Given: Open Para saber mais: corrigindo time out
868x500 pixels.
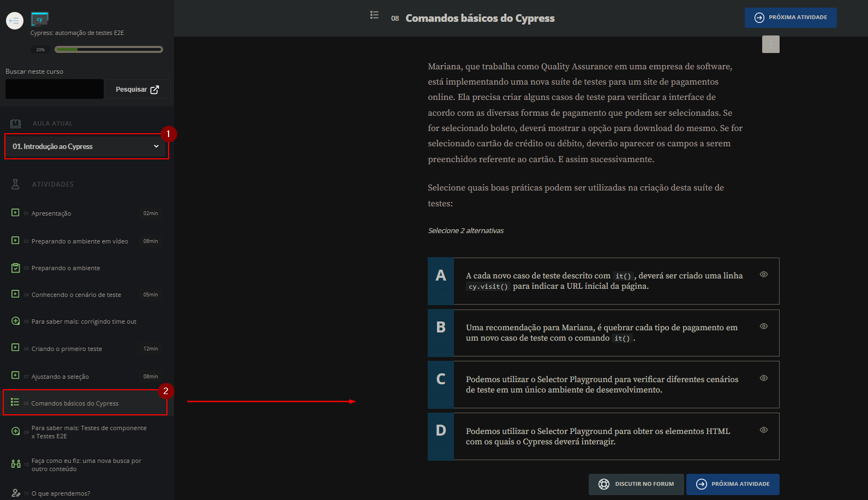Looking at the screenshot, I should (84, 322).
